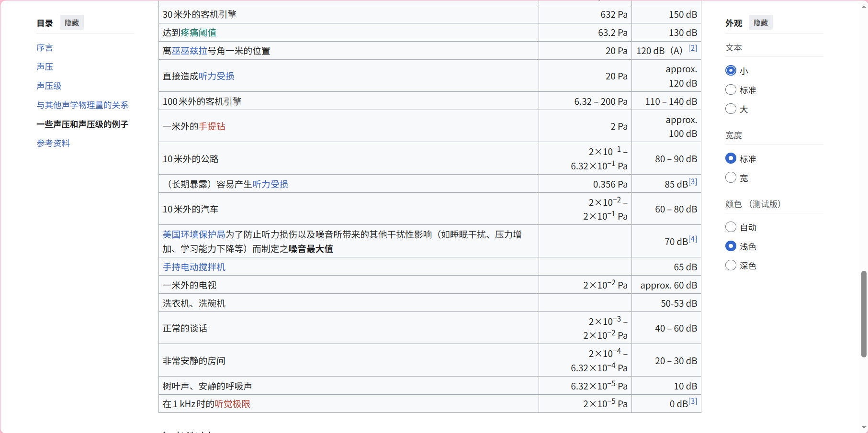
Task: Navigate to 参考资料 in contents
Action: point(53,144)
